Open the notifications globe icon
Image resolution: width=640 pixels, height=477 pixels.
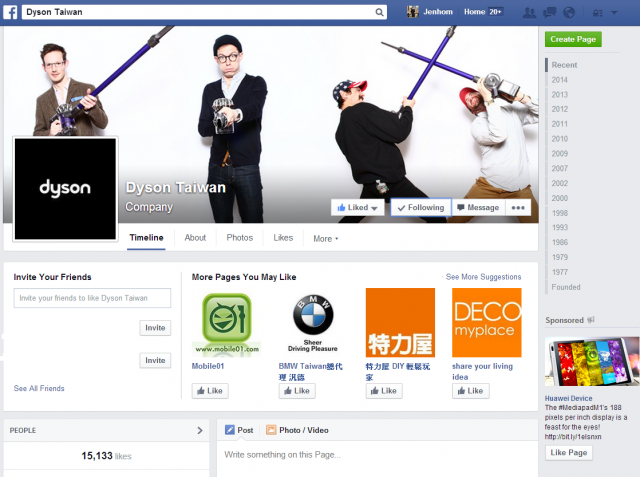pyautogui.click(x=569, y=13)
